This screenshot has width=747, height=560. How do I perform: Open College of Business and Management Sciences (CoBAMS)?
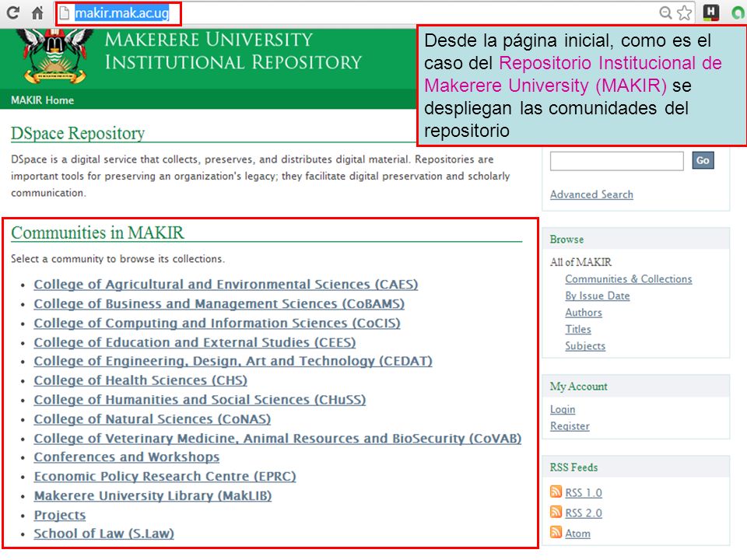(219, 304)
